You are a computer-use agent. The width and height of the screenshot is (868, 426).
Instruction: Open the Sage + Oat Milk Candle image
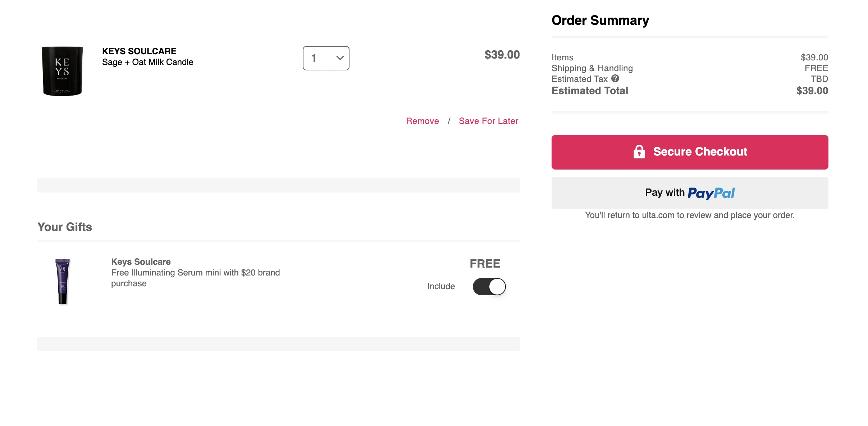tap(62, 71)
